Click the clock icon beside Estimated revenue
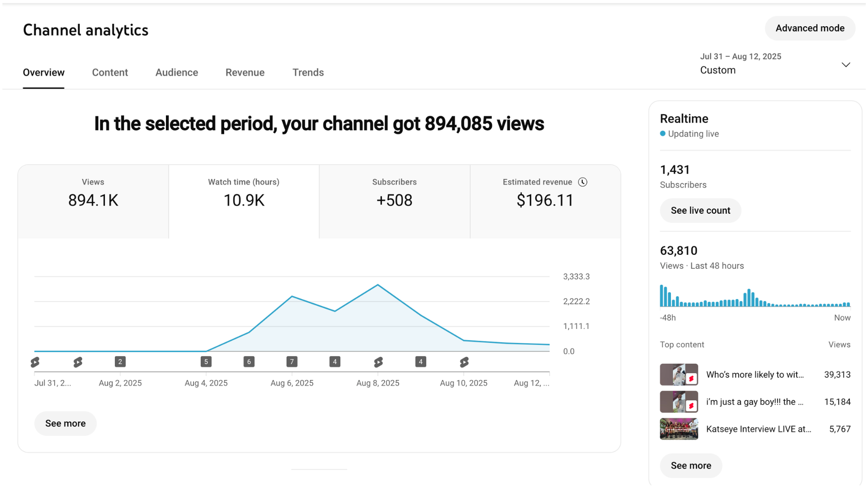 click(583, 182)
